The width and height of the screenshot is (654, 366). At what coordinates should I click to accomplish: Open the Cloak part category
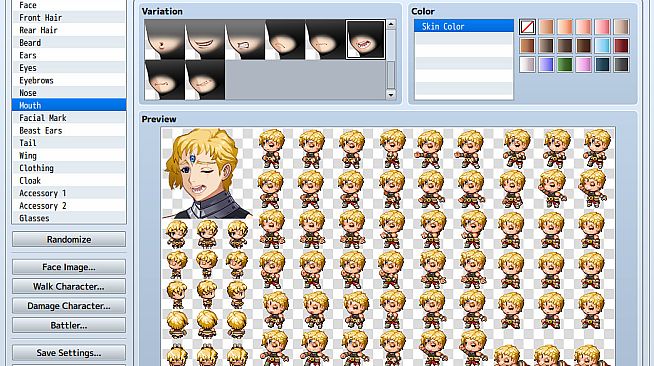click(x=69, y=180)
